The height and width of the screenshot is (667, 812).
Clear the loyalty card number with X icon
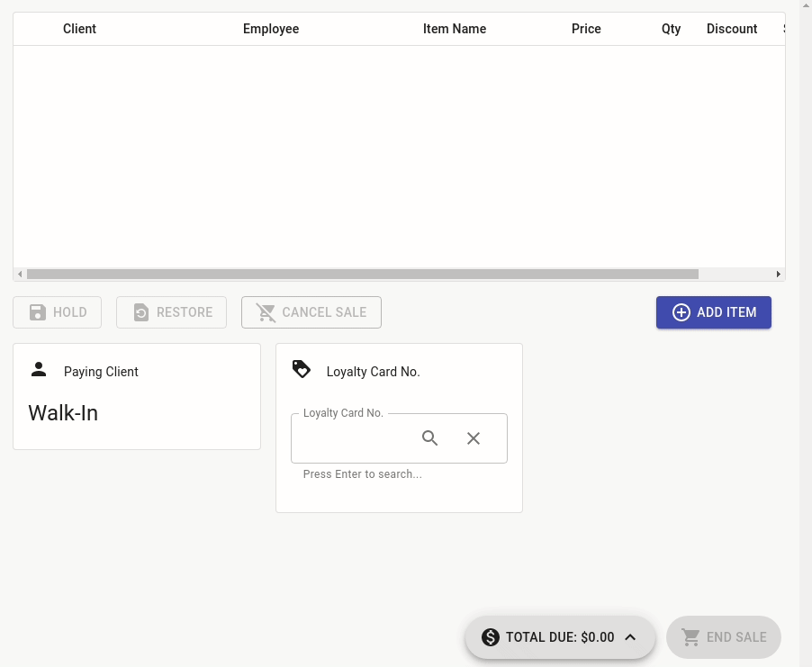[x=474, y=438]
